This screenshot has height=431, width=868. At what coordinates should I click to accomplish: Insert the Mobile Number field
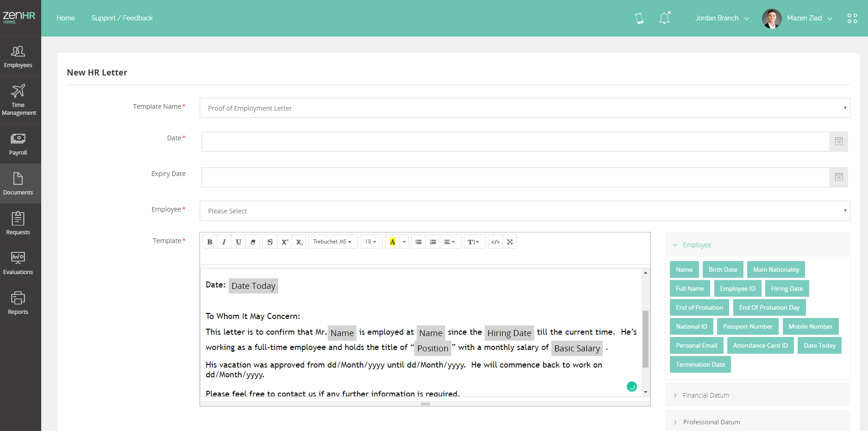(x=811, y=326)
